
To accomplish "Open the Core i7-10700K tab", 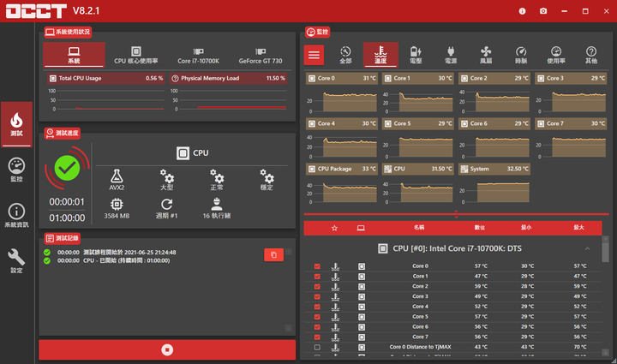I will (198, 55).
